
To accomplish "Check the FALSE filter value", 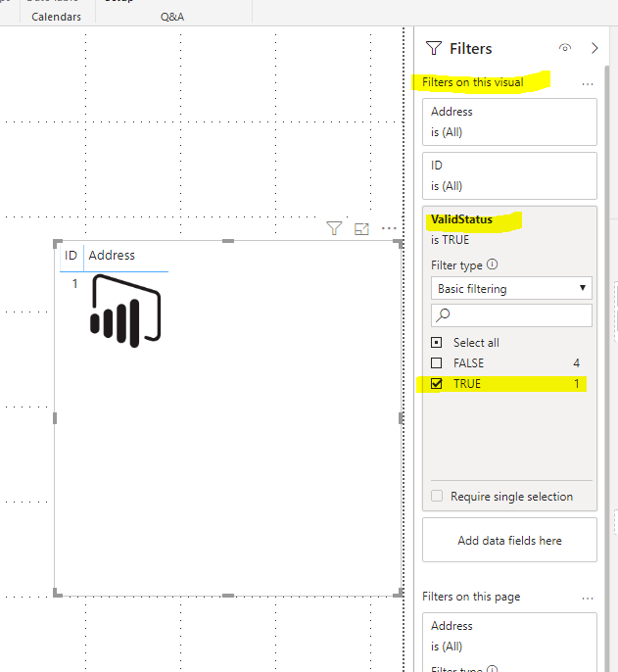I will tap(436, 363).
